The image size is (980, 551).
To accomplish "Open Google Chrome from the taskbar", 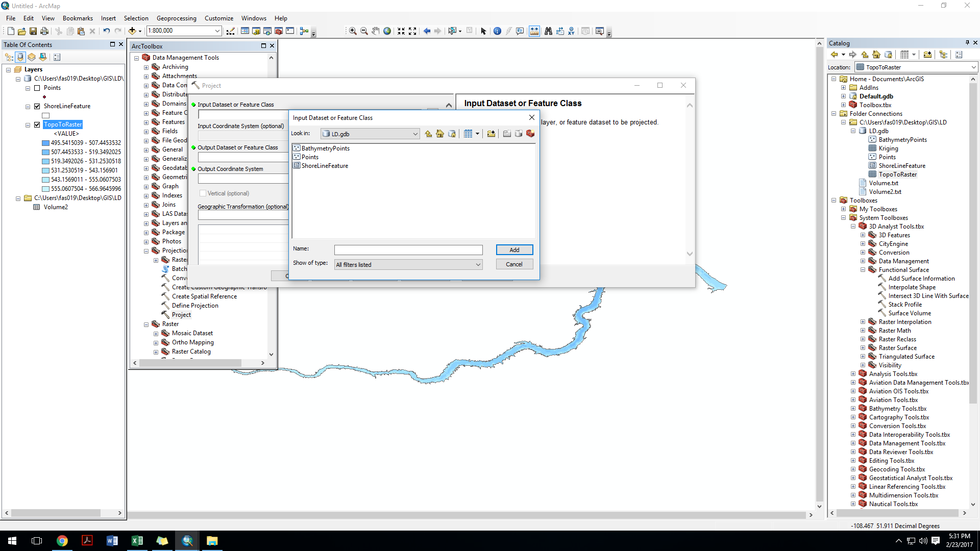I will coord(62,541).
